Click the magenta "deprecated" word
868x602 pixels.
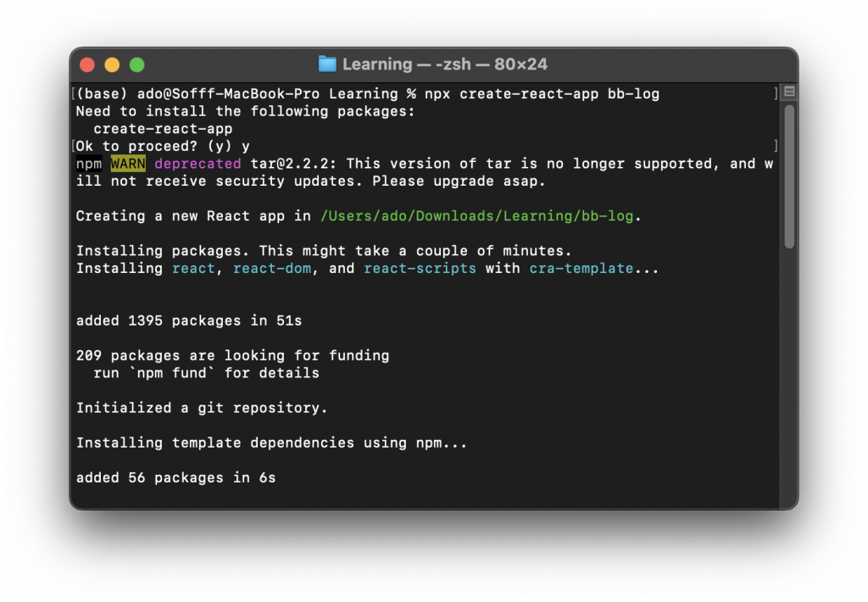198,164
